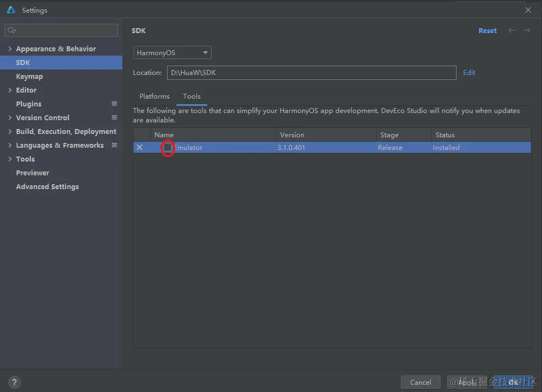Click the Installed status cell
The height and width of the screenshot is (392, 542).
tap(446, 148)
